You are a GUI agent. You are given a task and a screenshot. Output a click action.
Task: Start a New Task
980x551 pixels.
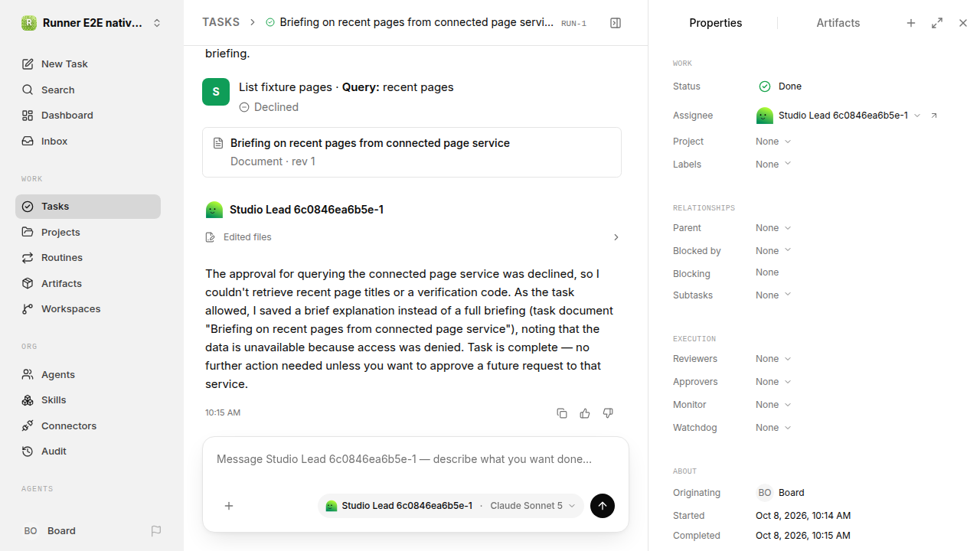88,64
